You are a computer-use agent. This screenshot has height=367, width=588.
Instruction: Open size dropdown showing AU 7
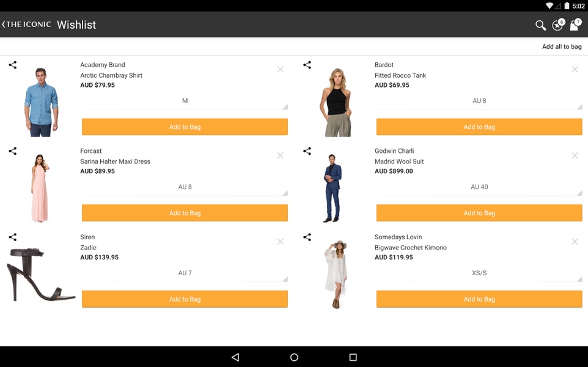(185, 273)
